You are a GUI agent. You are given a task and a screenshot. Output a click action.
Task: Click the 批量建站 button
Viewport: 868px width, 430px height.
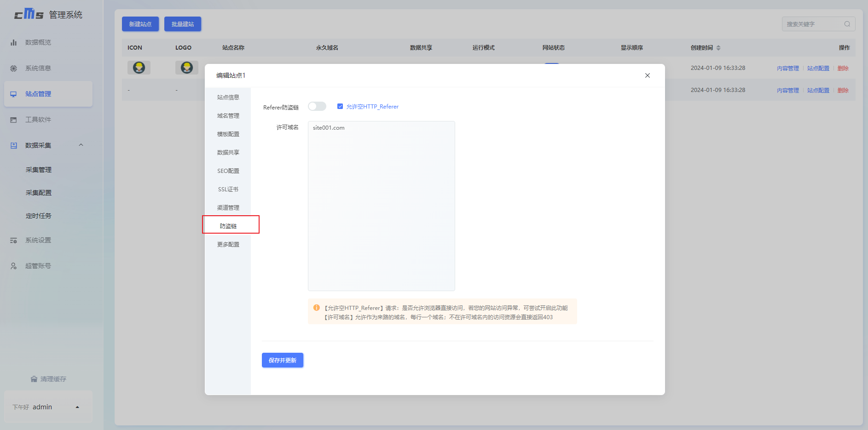pos(183,24)
